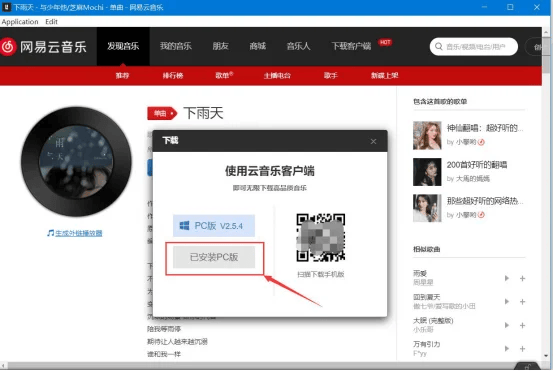The height and width of the screenshot is (371, 553).
Task: Open the similar song title 回到夏天
Action: click(x=426, y=297)
